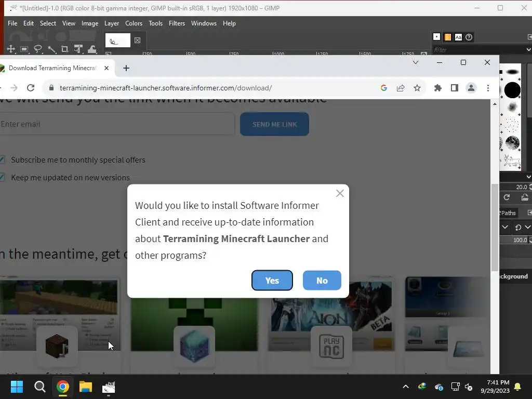Click the Chrome forward arrow
This screenshot has width=532, height=399.
(14, 88)
